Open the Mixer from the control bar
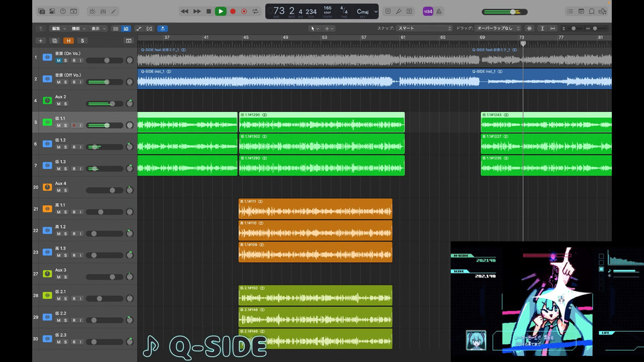Screen dimensions: 644x362 pos(103,11)
